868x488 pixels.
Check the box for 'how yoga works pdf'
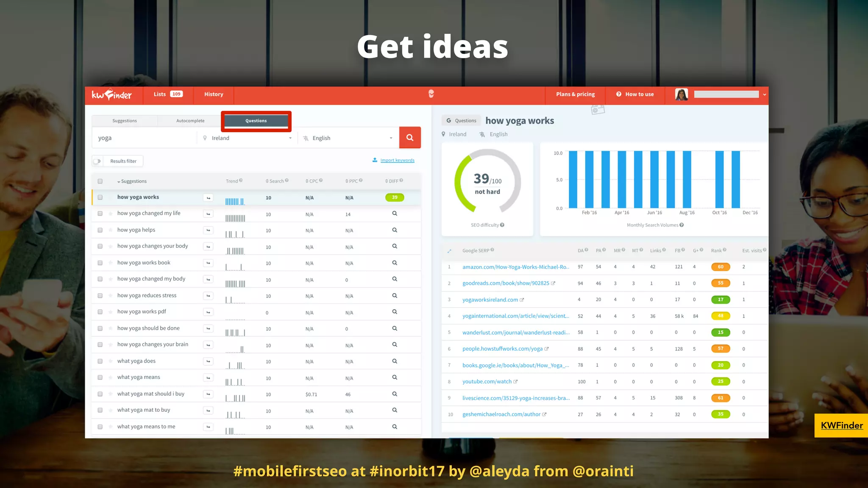pos(100,312)
